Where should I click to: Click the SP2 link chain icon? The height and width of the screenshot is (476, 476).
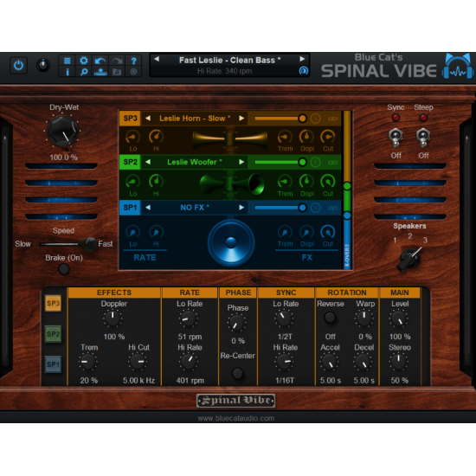pos(332,163)
